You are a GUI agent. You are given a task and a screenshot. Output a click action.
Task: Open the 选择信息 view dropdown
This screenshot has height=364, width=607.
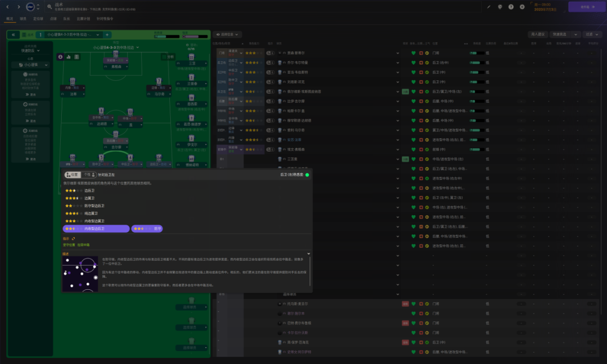pos(227,34)
